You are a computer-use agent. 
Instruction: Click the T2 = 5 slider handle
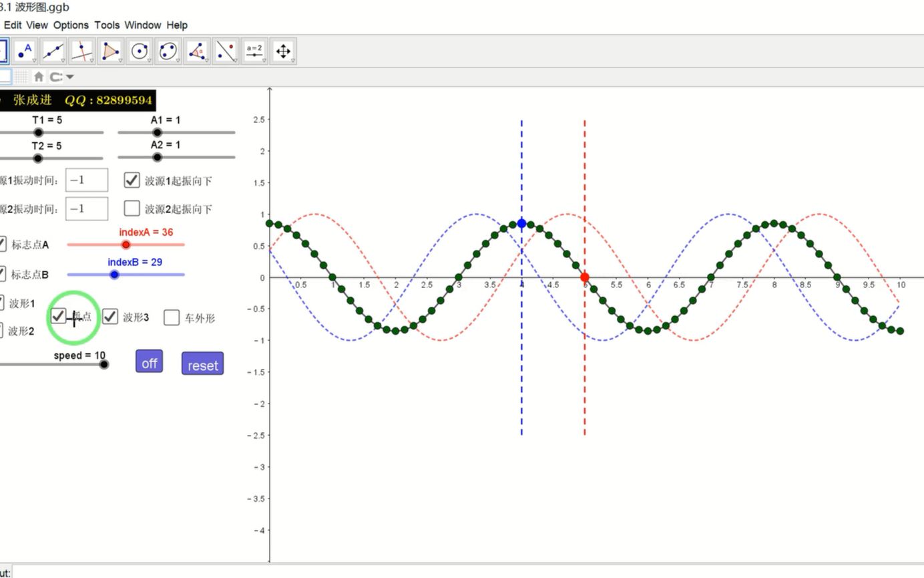tap(38, 158)
